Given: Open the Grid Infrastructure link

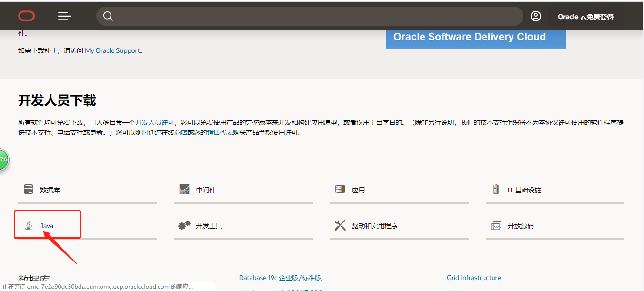Looking at the screenshot, I should (474, 278).
